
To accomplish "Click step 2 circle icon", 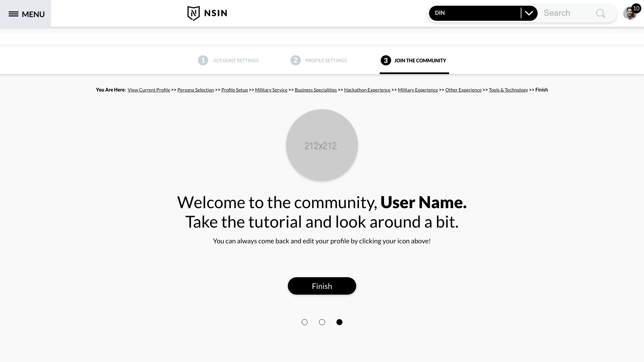I will coord(296,60).
